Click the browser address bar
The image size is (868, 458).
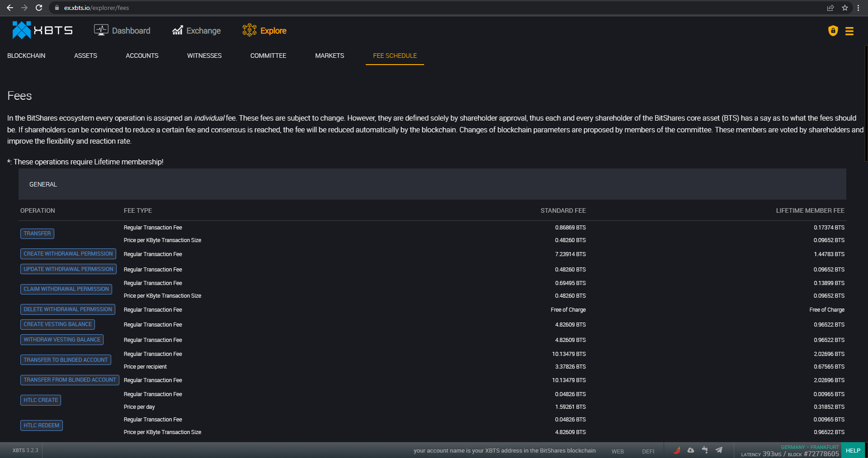point(434,8)
